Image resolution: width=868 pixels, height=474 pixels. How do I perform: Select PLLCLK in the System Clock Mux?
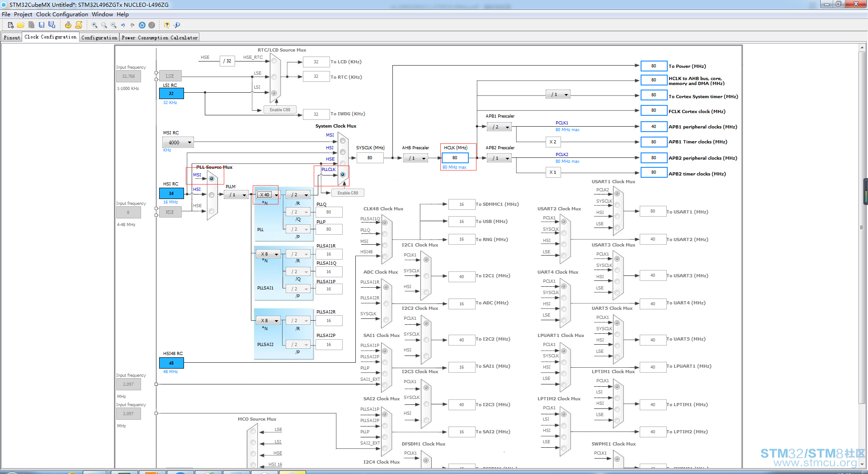343,175
